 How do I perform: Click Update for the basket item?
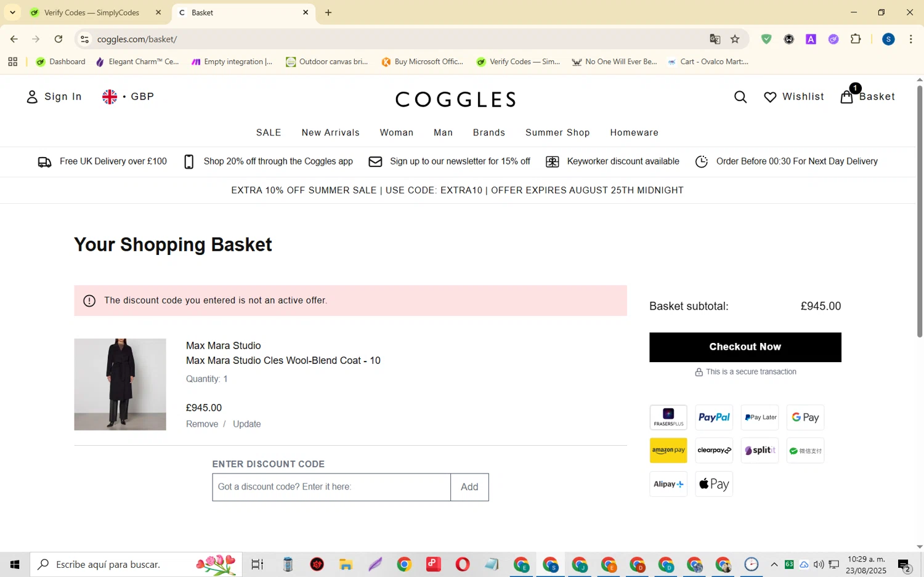pyautogui.click(x=246, y=424)
